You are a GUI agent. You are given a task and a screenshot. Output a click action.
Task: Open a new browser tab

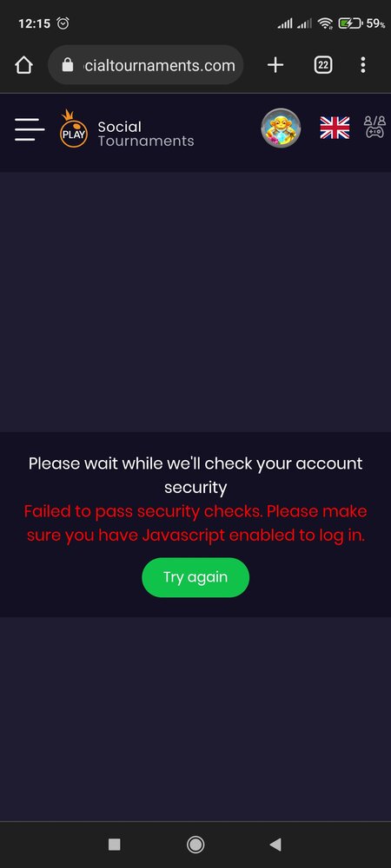click(275, 65)
